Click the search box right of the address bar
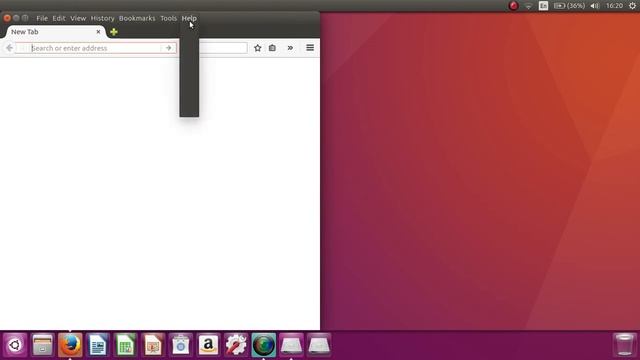Image resolution: width=640 pixels, height=360 pixels. 223,48
